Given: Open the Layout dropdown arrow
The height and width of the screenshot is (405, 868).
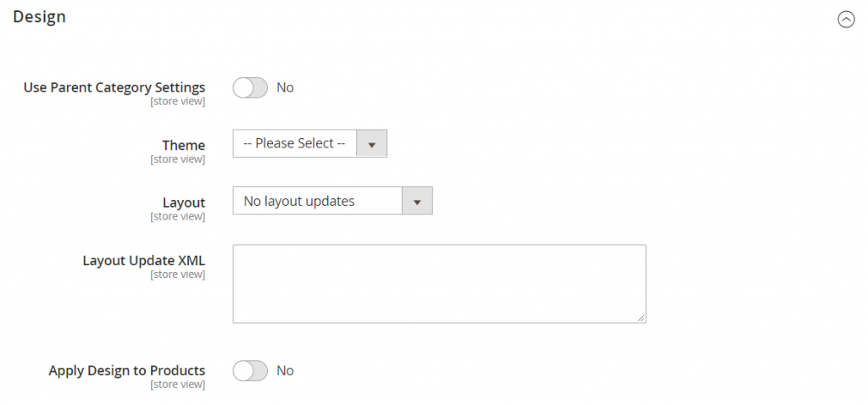Looking at the screenshot, I should [417, 201].
